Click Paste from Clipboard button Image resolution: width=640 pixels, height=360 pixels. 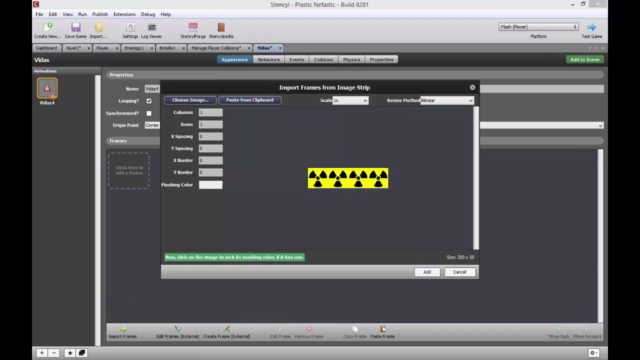250,100
